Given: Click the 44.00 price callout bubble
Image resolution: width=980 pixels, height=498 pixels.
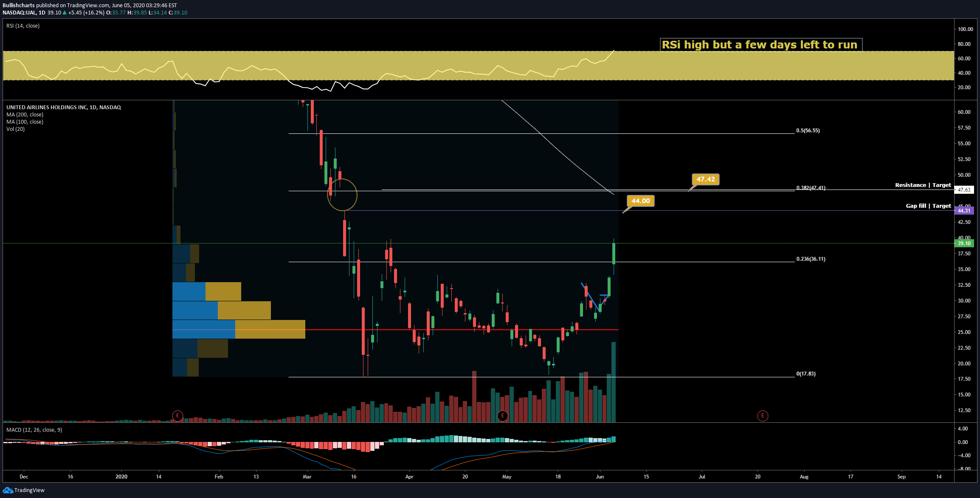Looking at the screenshot, I should (x=640, y=201).
